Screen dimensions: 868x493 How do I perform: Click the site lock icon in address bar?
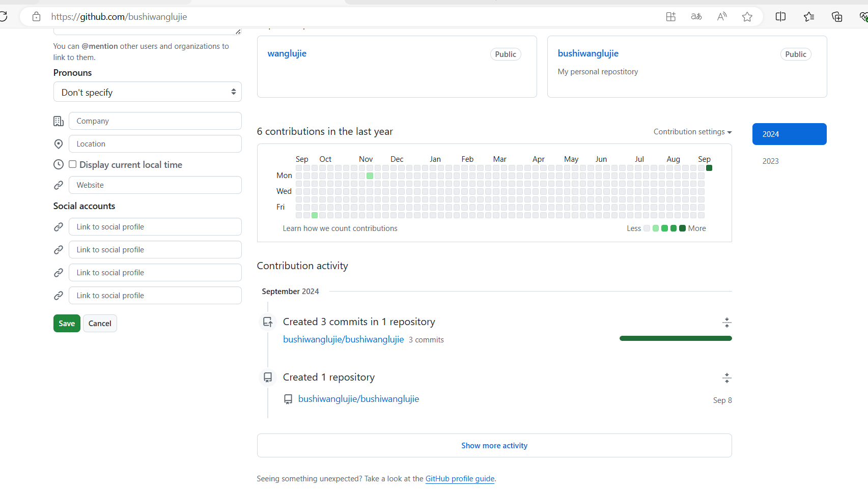(36, 17)
